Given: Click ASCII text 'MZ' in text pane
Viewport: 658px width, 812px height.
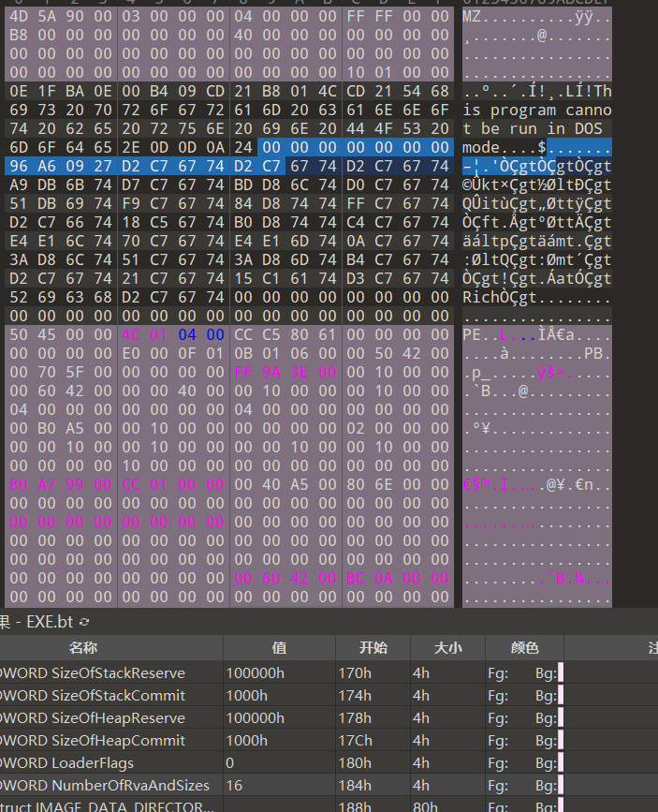Looking at the screenshot, I should click(472, 16).
